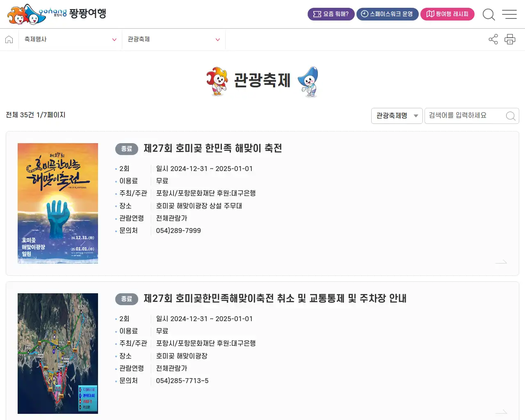The height and width of the screenshot is (420, 525).
Task: Open the 관광축제 breadcrumb dropdown
Action: [x=173, y=39]
